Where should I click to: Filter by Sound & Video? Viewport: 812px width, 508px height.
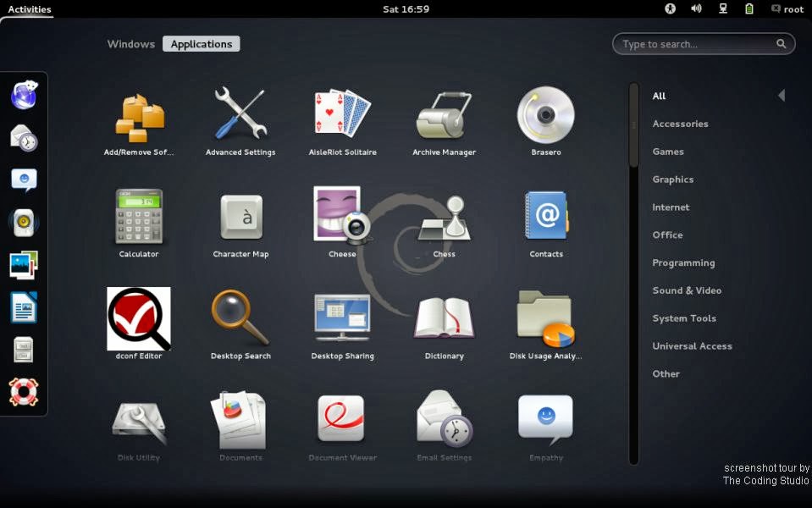687,290
